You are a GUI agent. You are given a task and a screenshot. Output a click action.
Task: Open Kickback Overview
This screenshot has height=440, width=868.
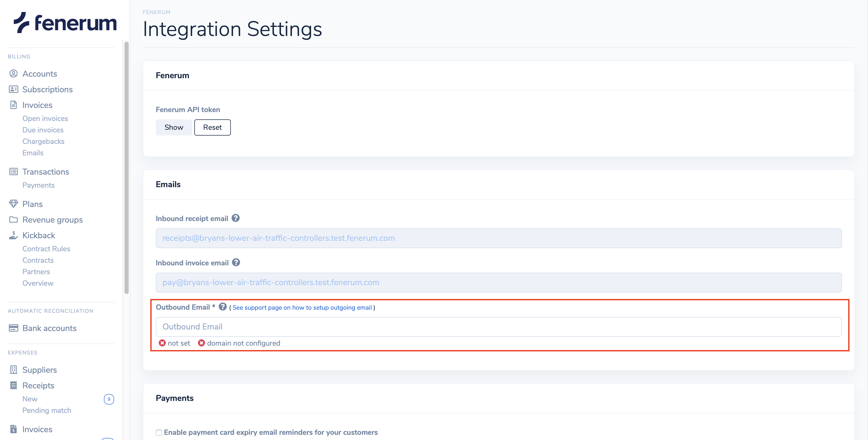click(38, 283)
